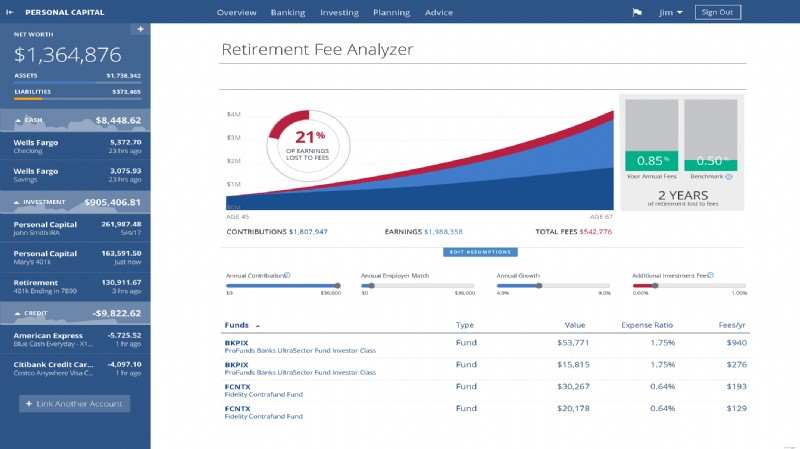
Task: Open the Advice menu
Action: point(439,12)
